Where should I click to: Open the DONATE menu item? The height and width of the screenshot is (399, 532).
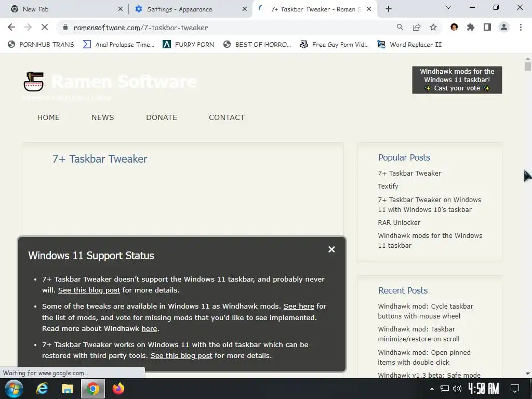tap(162, 117)
